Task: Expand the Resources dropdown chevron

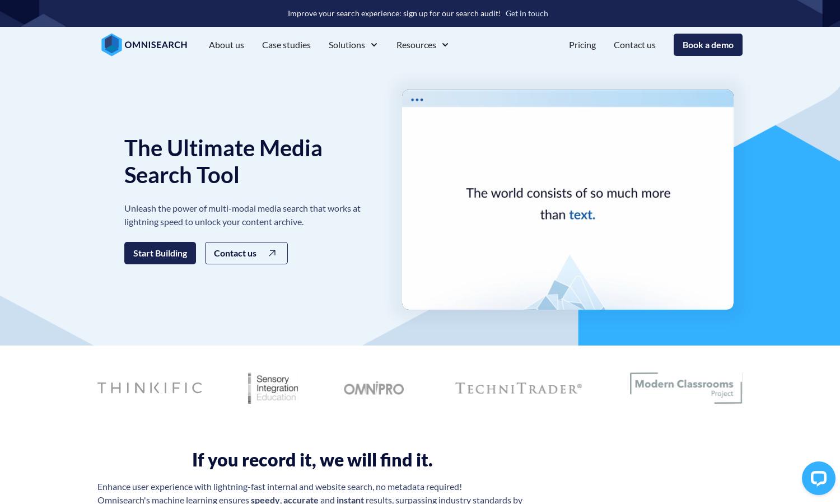Action: [x=445, y=45]
